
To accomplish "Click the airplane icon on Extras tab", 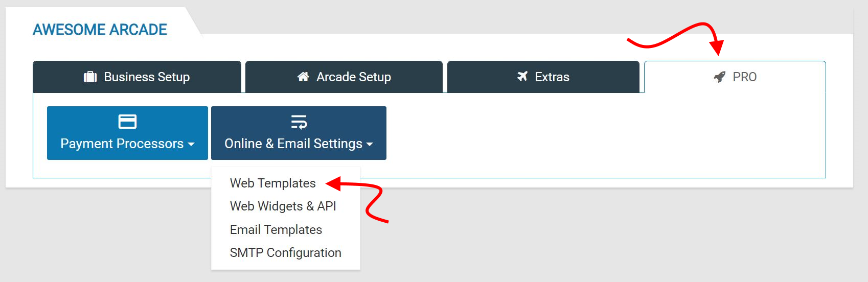I will pyautogui.click(x=522, y=77).
